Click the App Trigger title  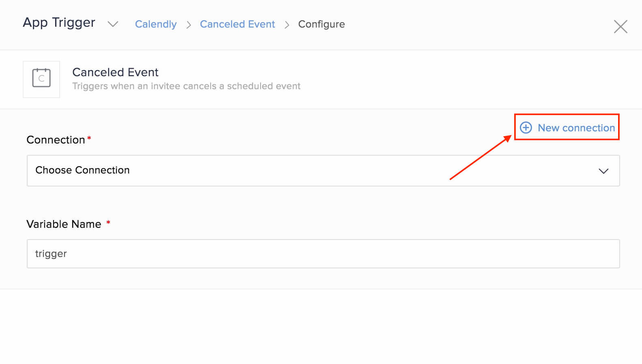point(59,23)
